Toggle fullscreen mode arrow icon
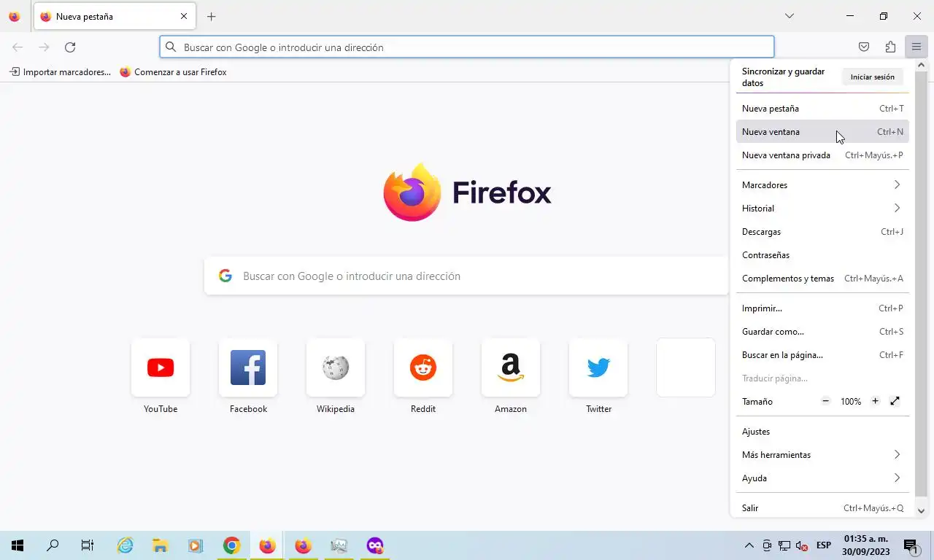The image size is (934, 560). [x=895, y=401]
